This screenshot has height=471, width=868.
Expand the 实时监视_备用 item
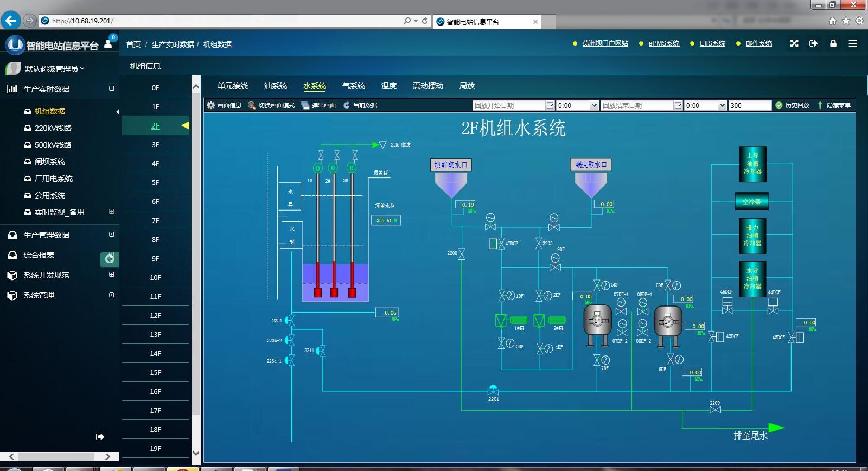tap(112, 212)
